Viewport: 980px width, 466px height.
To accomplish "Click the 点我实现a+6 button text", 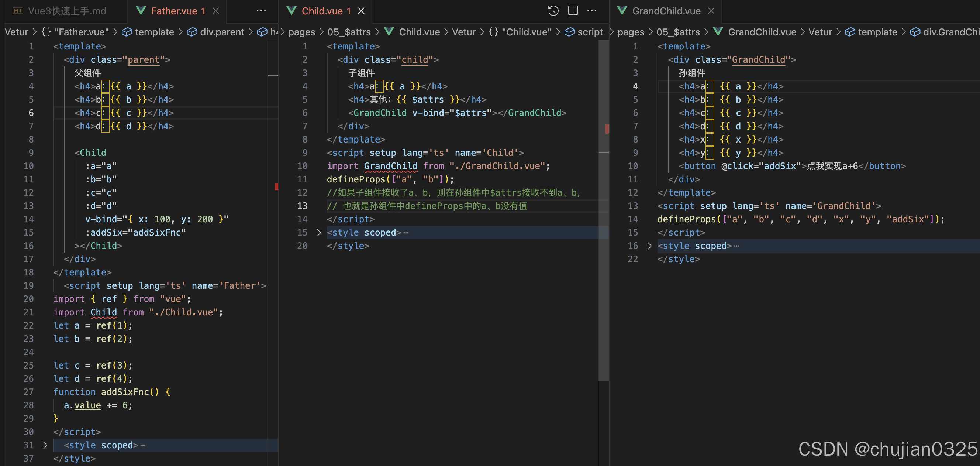I will [x=832, y=166].
